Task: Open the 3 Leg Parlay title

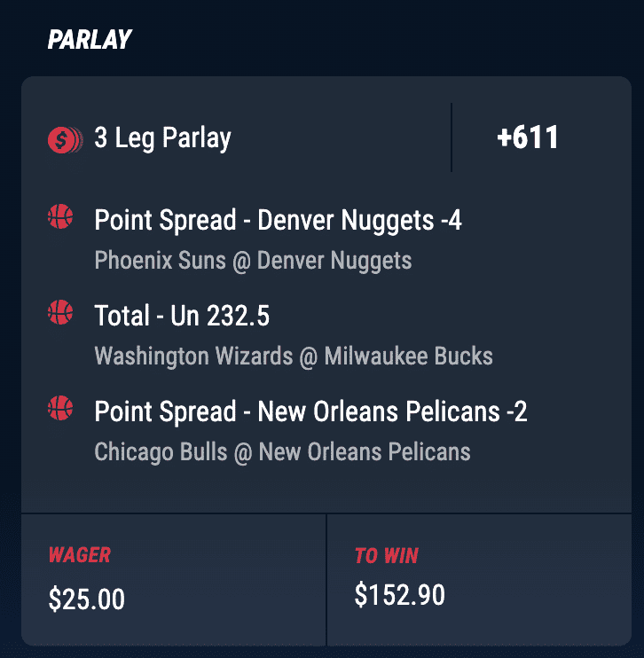Action: point(162,138)
